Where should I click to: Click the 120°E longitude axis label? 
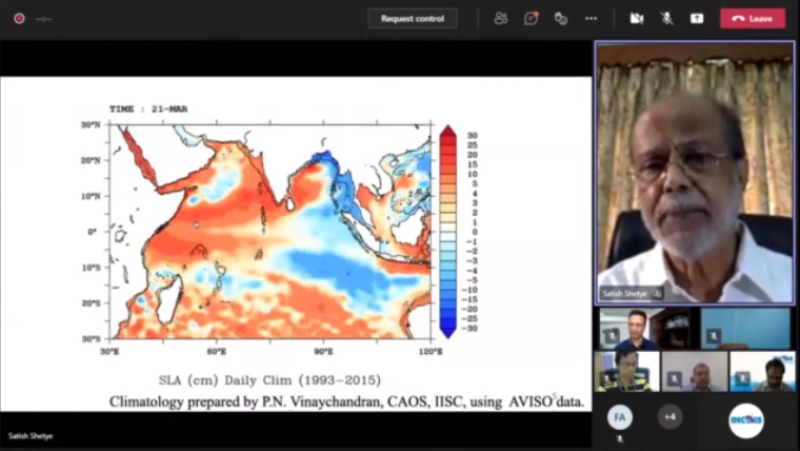pyautogui.click(x=431, y=352)
